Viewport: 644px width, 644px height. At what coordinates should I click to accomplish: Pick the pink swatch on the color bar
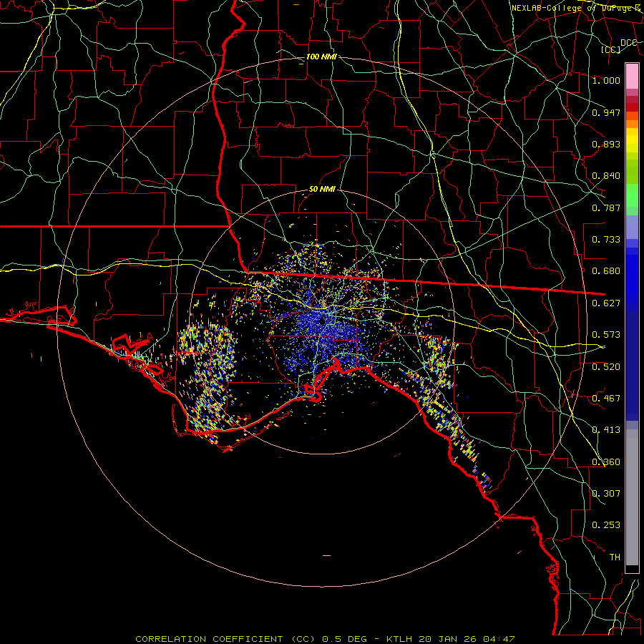click(632, 76)
